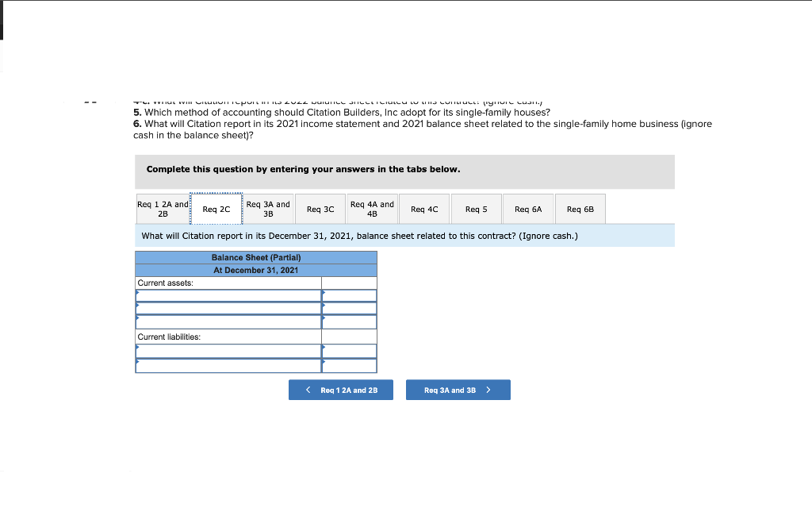Image resolution: width=812 pixels, height=508 pixels.
Task: Select the Req 4C tab
Action: coord(425,209)
